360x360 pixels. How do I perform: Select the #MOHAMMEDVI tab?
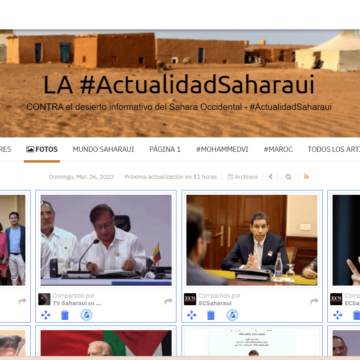[x=222, y=149]
